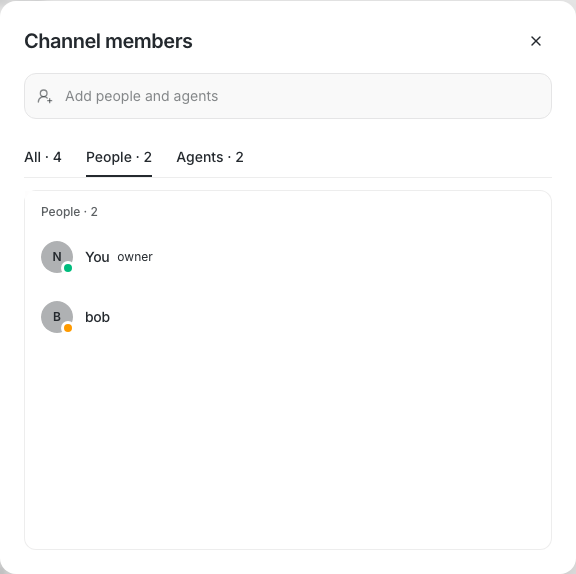This screenshot has height=574, width=576.
Task: Open bob's member entry by name
Action: 97,317
